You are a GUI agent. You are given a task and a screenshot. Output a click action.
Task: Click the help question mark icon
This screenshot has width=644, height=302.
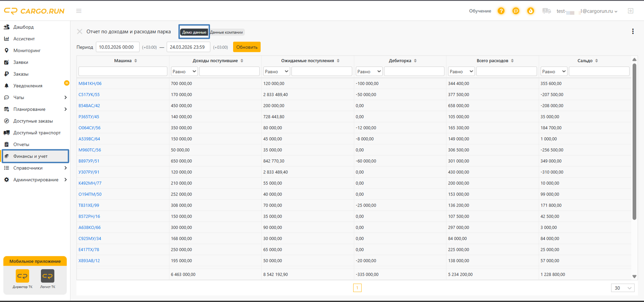pyautogui.click(x=501, y=11)
